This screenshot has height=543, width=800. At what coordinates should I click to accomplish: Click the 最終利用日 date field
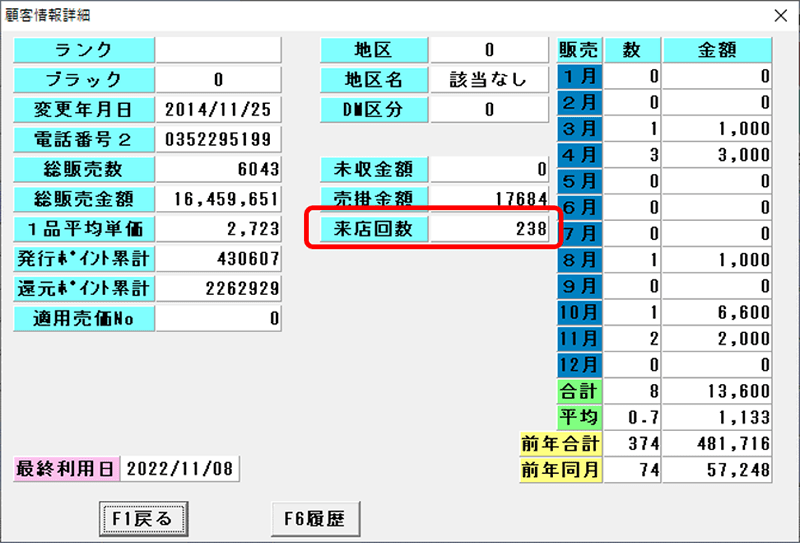click(x=181, y=468)
